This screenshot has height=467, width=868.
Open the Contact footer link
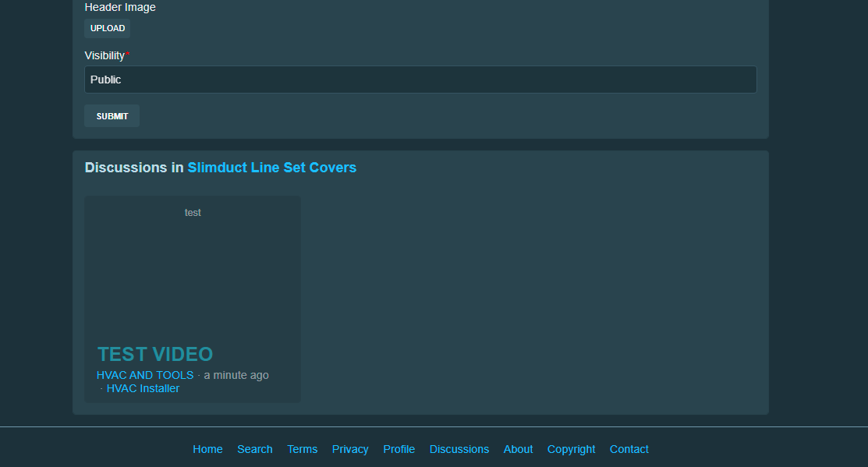[x=629, y=449]
